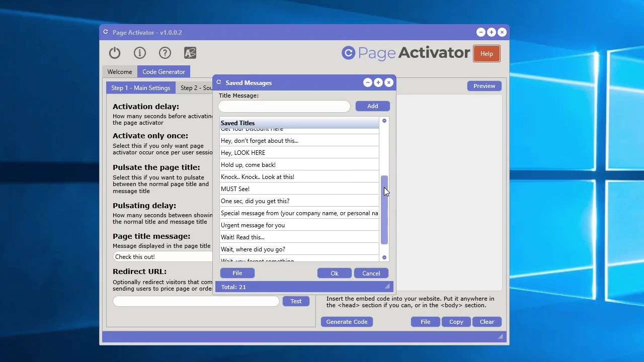Select 'Wait! Read this...' title
This screenshot has height=362, width=644.
299,237
